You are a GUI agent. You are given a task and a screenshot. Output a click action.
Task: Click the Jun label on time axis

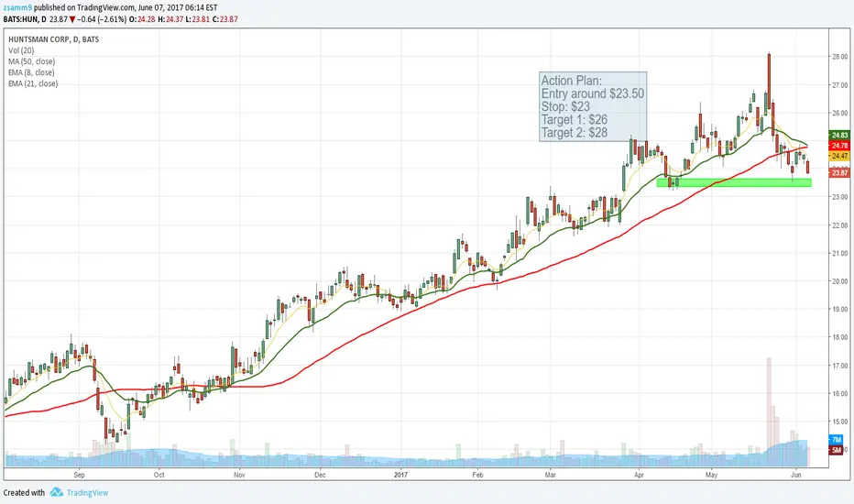click(x=795, y=475)
